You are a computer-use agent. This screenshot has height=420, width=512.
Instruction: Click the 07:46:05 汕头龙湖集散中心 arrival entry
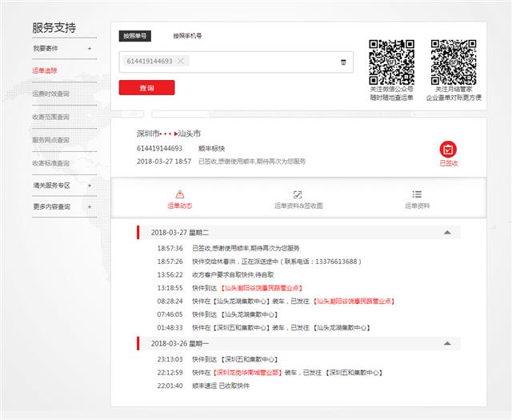(218, 314)
